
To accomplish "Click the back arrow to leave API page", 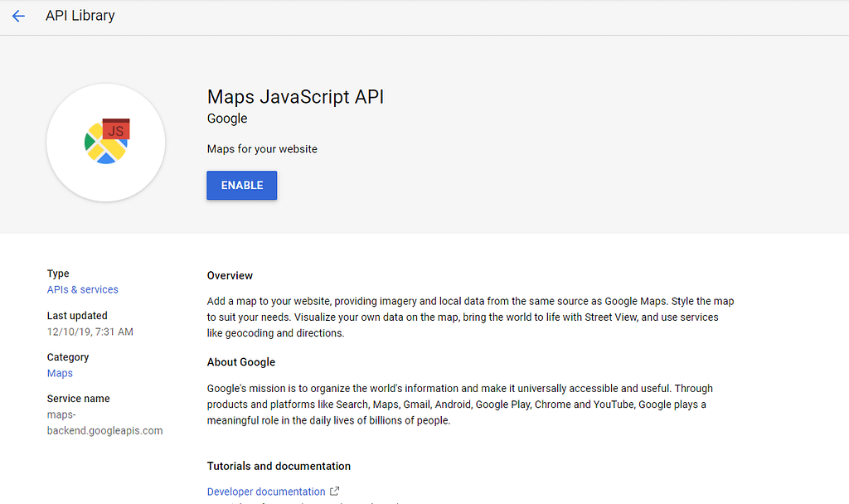I will [x=18, y=16].
